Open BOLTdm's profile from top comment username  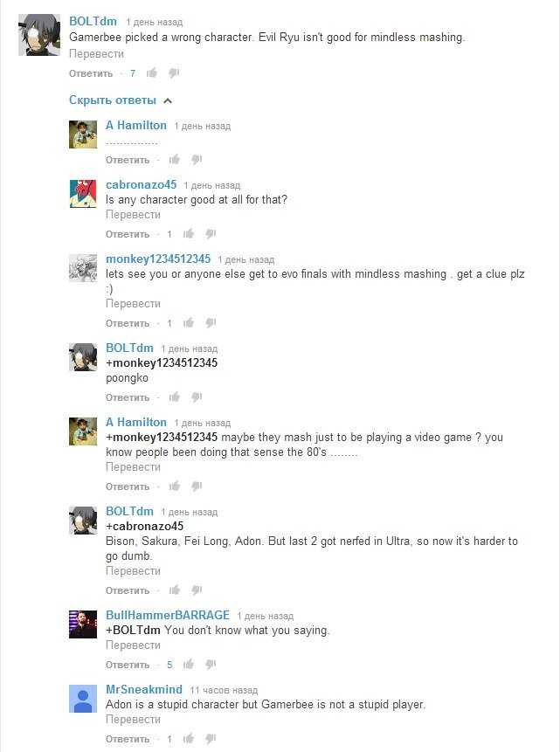(93, 22)
